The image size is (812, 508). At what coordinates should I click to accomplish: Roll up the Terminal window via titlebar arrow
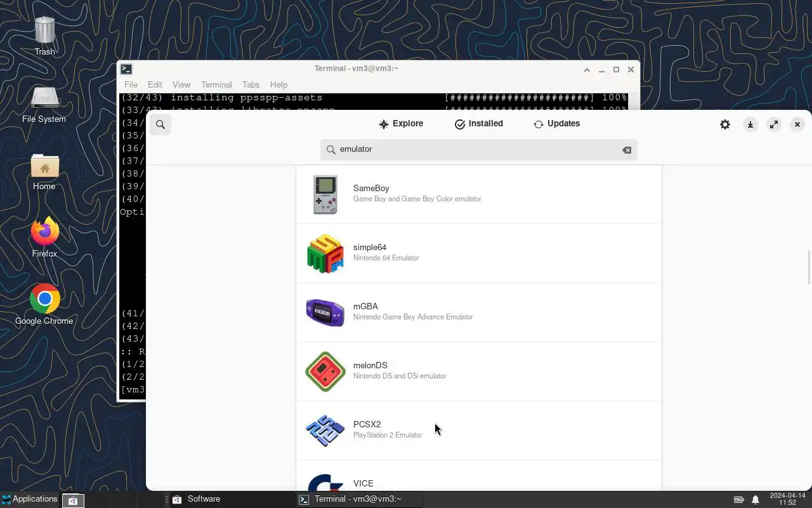click(587, 70)
